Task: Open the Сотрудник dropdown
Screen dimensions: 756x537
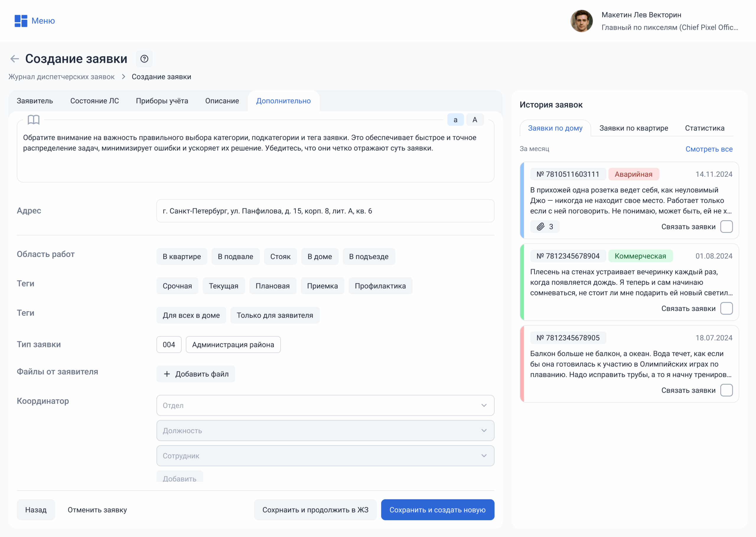Action: pyautogui.click(x=325, y=456)
